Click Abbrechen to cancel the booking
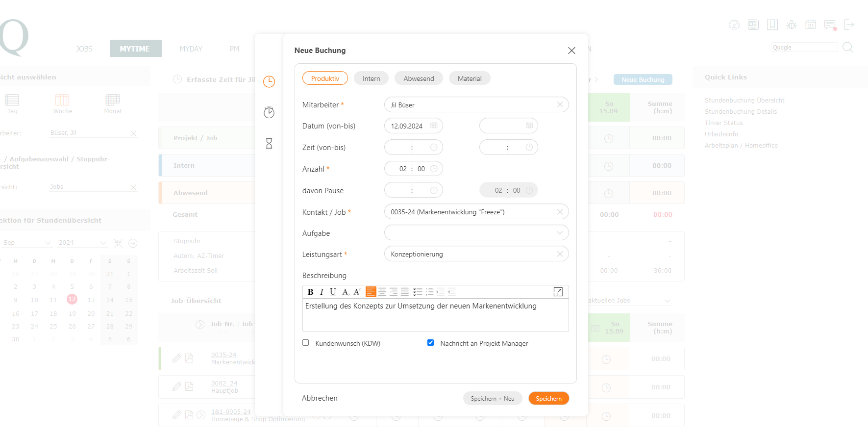 320,398
